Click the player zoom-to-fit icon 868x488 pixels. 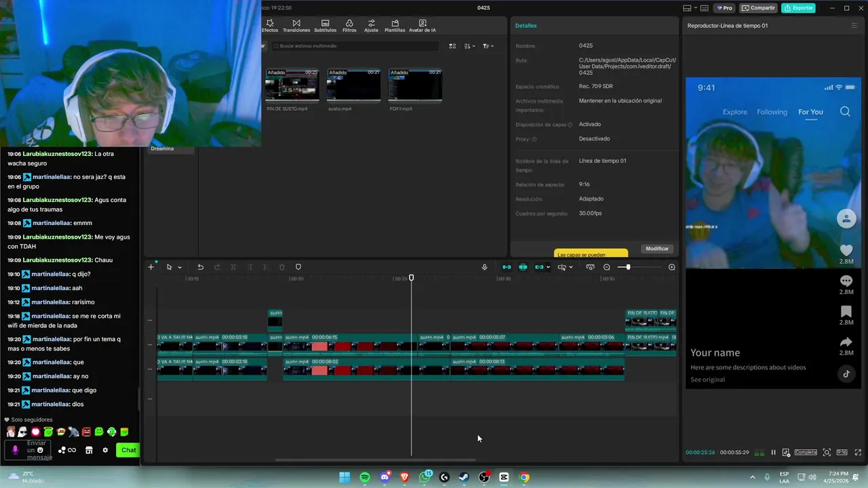coord(827,452)
